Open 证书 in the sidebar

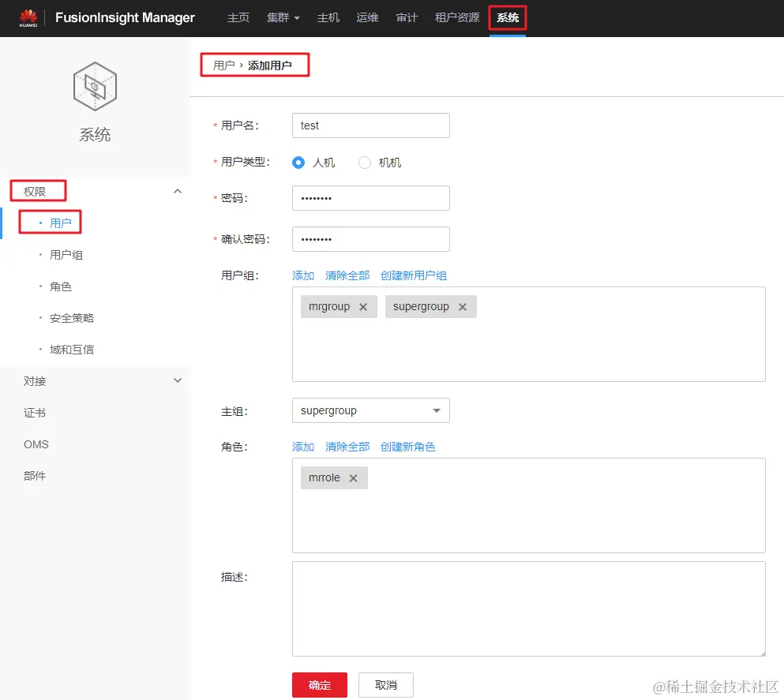click(x=35, y=413)
